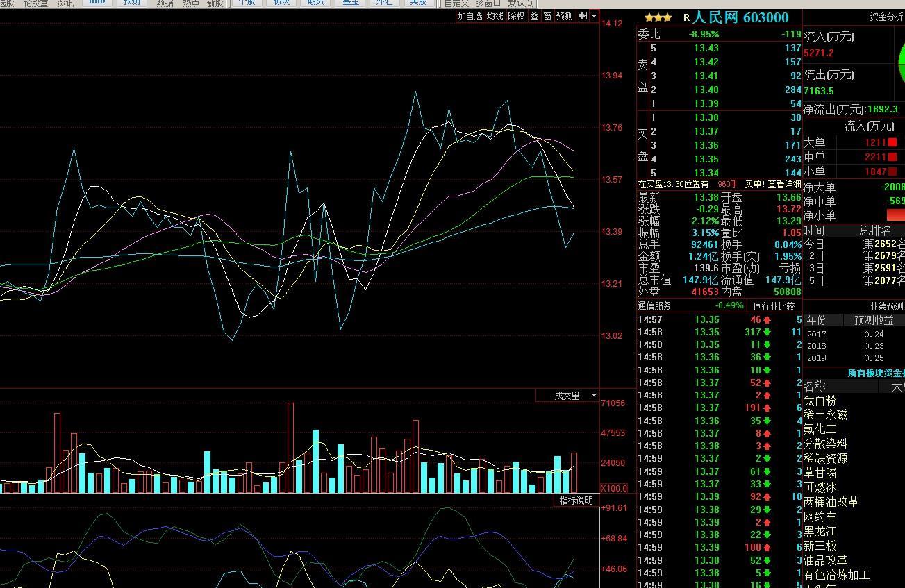Open 资讯 in the top menu
The image size is (905, 588).
[66, 3]
